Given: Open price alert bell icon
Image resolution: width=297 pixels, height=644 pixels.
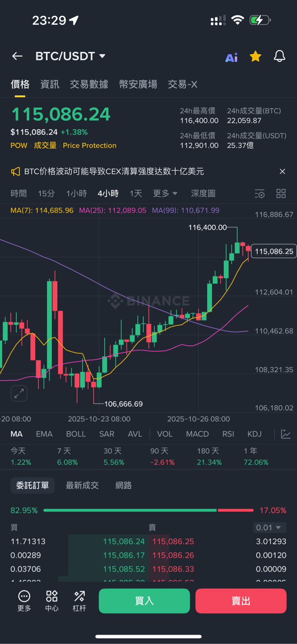Looking at the screenshot, I should click(279, 56).
